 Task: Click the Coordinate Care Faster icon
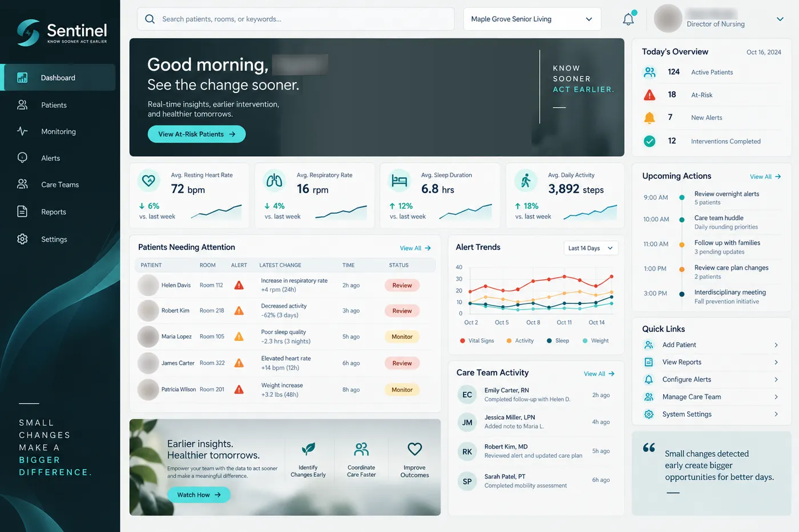tap(361, 449)
